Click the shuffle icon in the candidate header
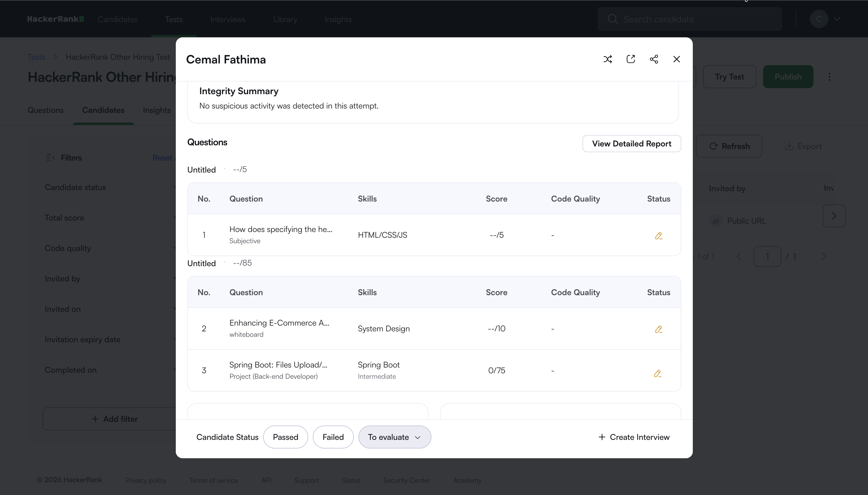Screen dimensions: 868x495 (607, 59)
